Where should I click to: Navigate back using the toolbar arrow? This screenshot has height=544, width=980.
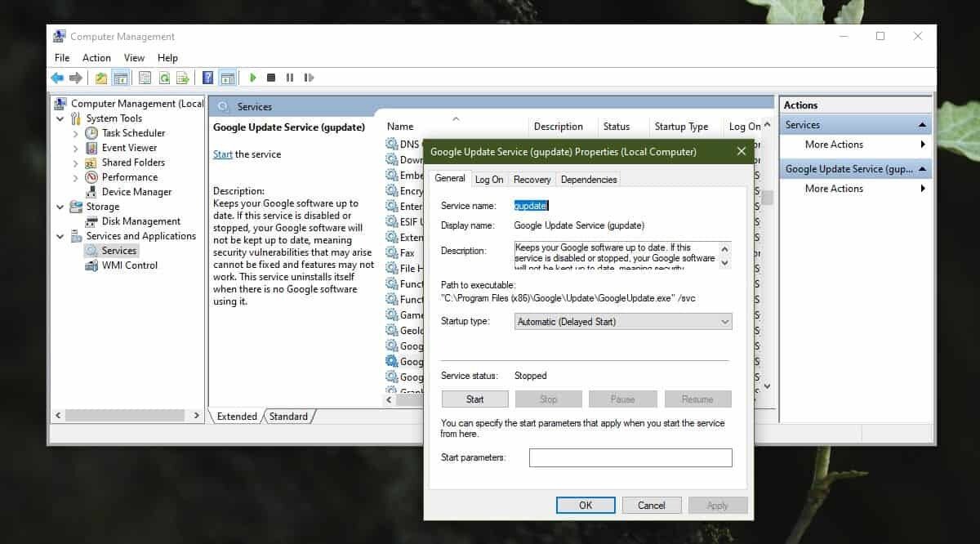[x=56, y=78]
